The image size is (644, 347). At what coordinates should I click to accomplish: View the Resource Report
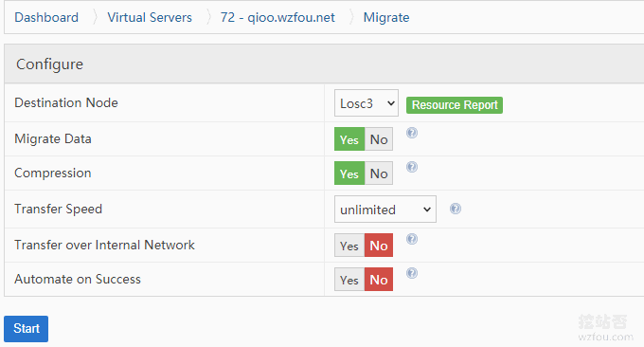(455, 105)
